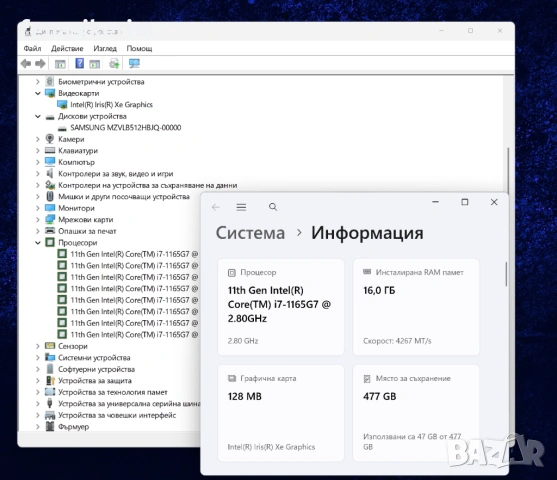The height and width of the screenshot is (480, 557).
Task: Collapse the Дискови устройства node
Action: (x=38, y=116)
